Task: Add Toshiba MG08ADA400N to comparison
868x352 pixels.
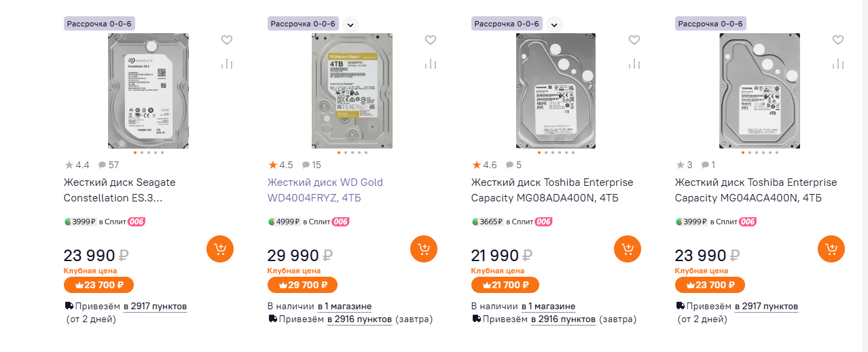Action: (x=634, y=64)
